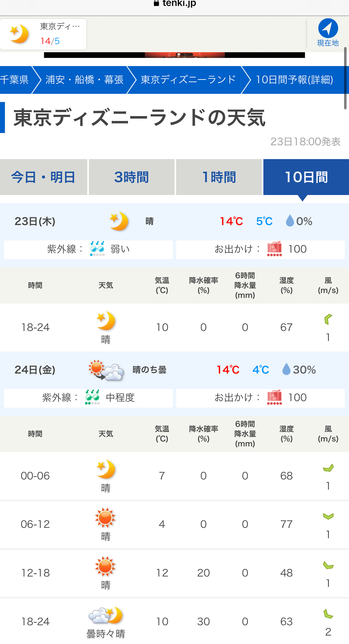Click the banner advertisement below the header
Viewport: 349px width, 644px height.
coord(174,55)
